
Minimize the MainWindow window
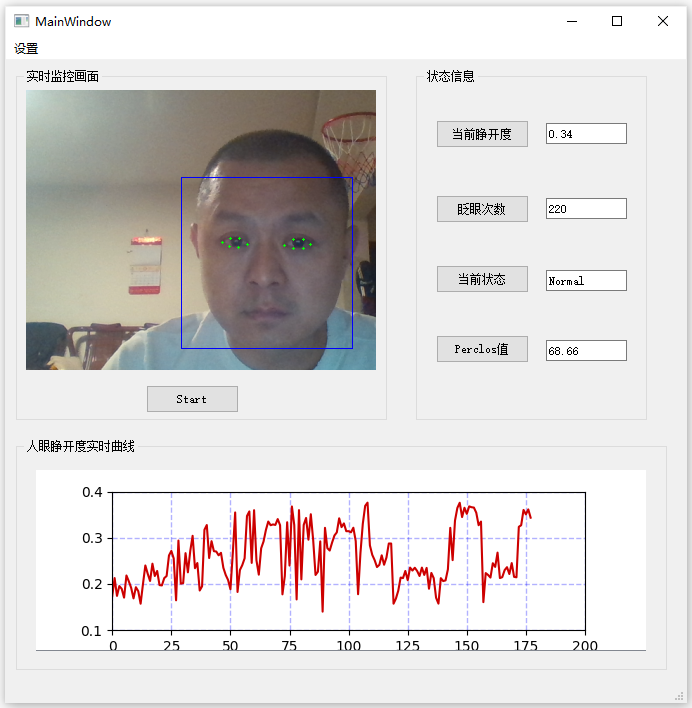coord(572,21)
